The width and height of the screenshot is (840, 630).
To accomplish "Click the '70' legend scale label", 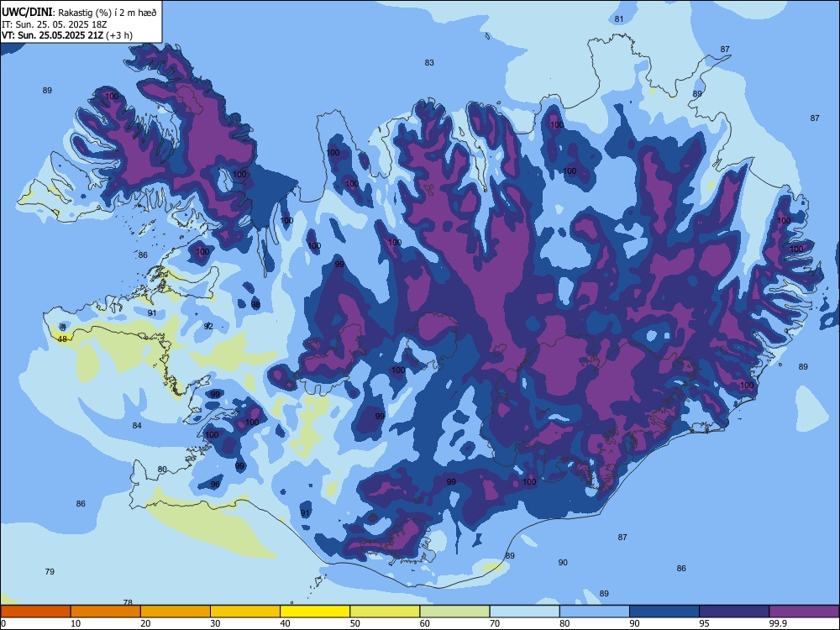I will [x=495, y=623].
